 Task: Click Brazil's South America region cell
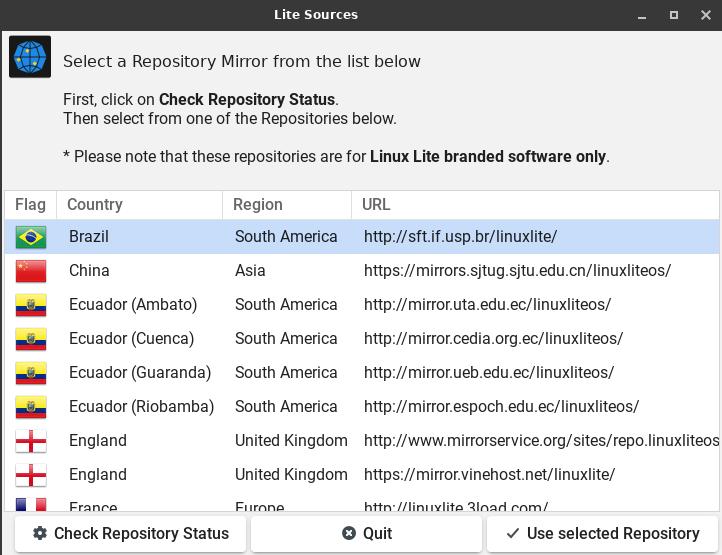[x=286, y=237]
